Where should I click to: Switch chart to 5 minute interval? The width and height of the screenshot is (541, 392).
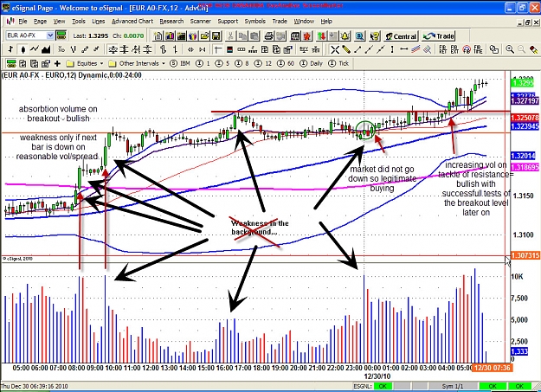point(222,63)
